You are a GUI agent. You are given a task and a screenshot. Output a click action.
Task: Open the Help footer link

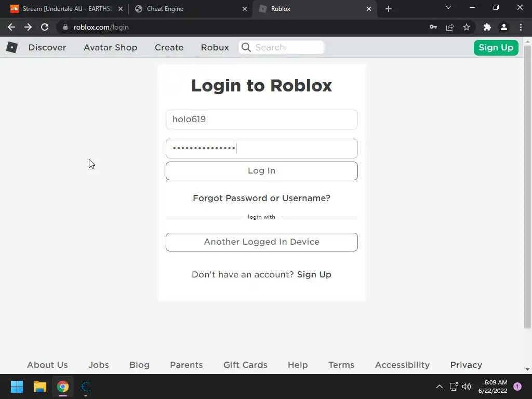point(298,365)
